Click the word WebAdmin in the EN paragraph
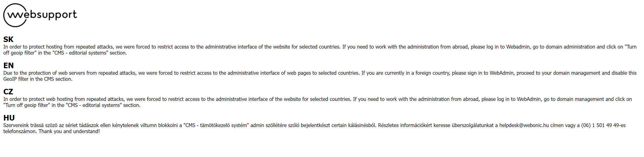Image resolution: width=644 pixels, height=157 pixels. coord(502,73)
